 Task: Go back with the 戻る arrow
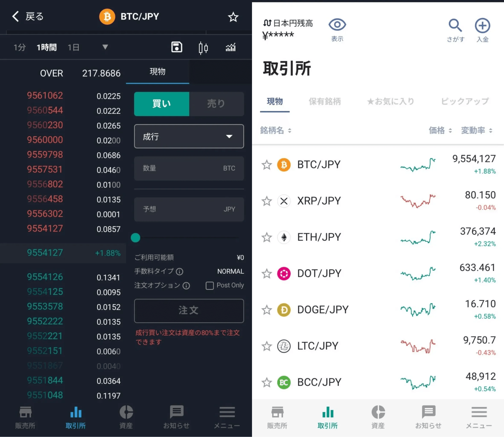pyautogui.click(x=28, y=17)
